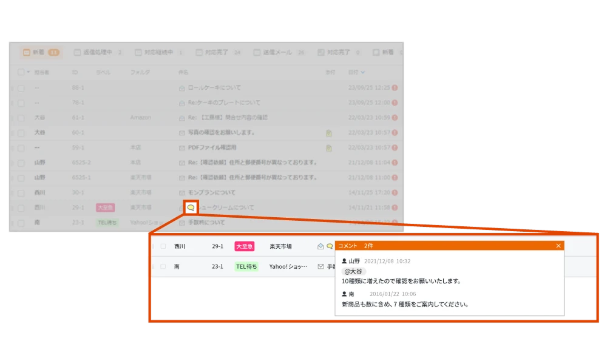The image size is (607, 364).
Task: Check the row with ID 61-1
Action: [x=21, y=118]
